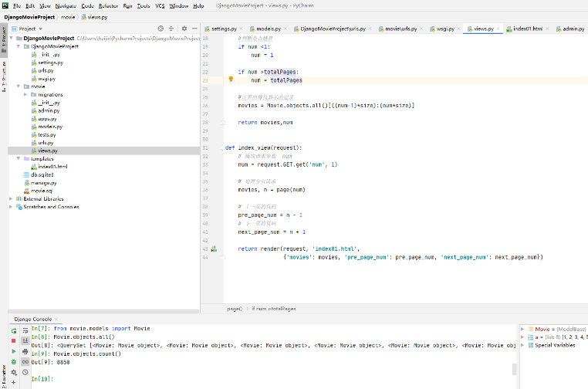
Task: Toggle show variables glasses icon
Action: click(x=25, y=362)
